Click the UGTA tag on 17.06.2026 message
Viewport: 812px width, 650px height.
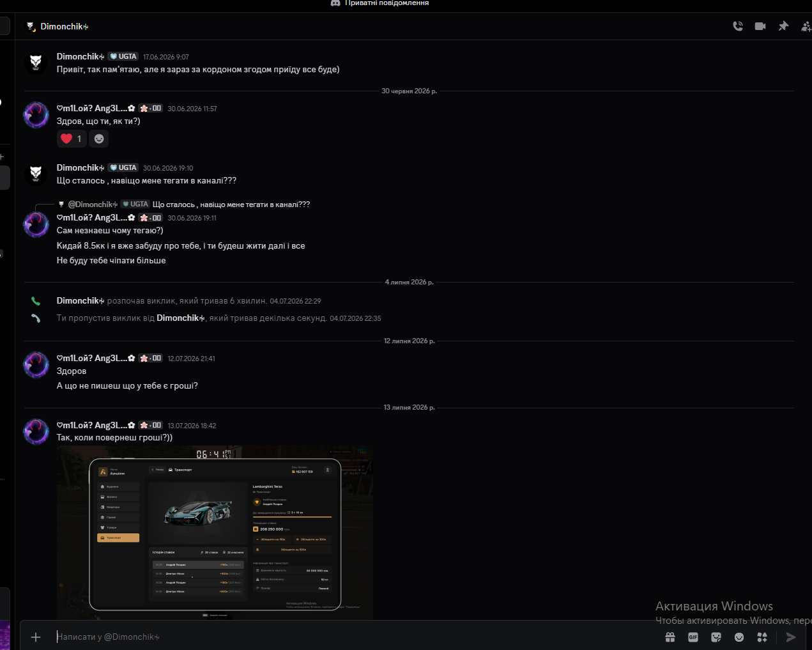coord(123,56)
